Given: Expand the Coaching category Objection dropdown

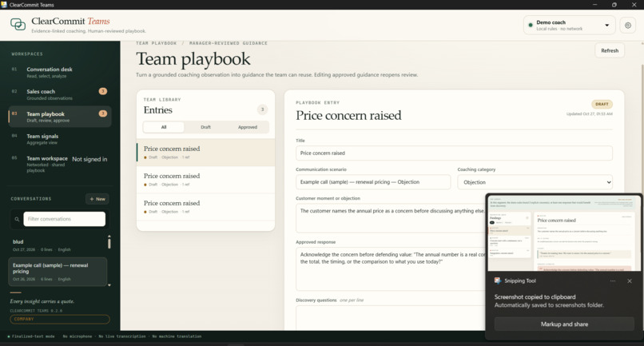Looking at the screenshot, I should (x=535, y=182).
